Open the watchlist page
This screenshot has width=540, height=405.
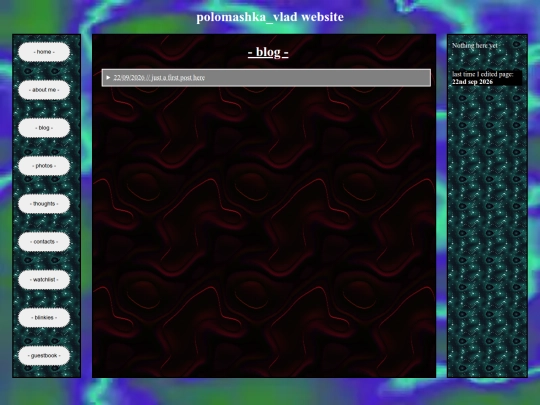tap(44, 280)
